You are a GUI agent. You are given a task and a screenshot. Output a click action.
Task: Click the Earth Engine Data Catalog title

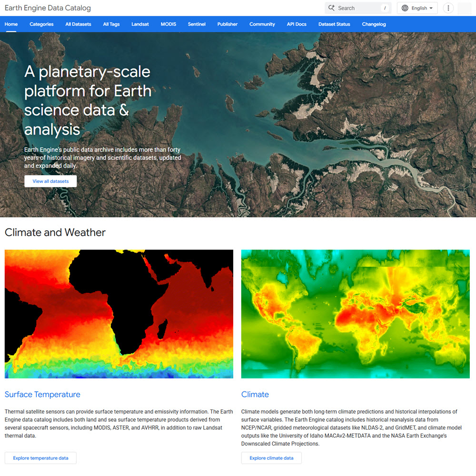coord(48,8)
